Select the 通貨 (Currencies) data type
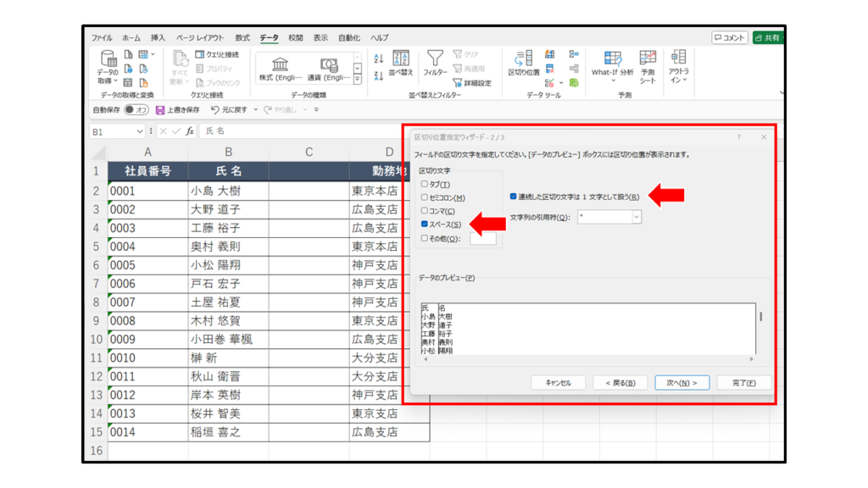The width and height of the screenshot is (868, 488). [x=329, y=69]
